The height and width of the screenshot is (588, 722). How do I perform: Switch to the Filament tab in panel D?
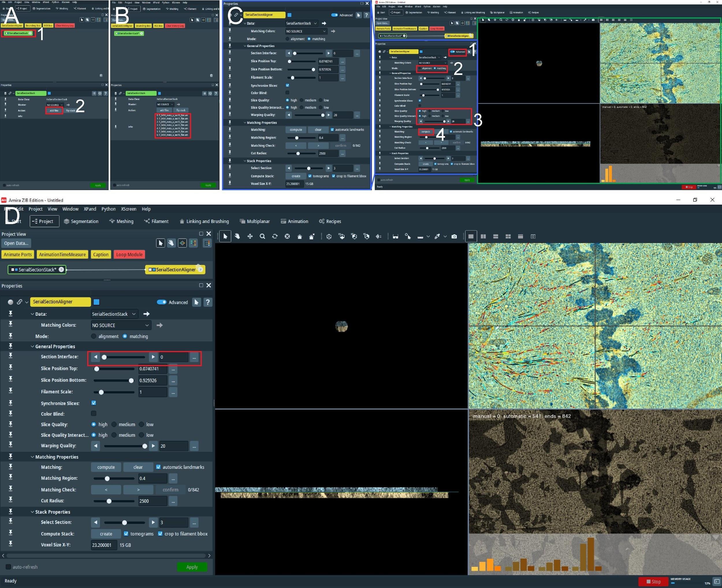(156, 221)
